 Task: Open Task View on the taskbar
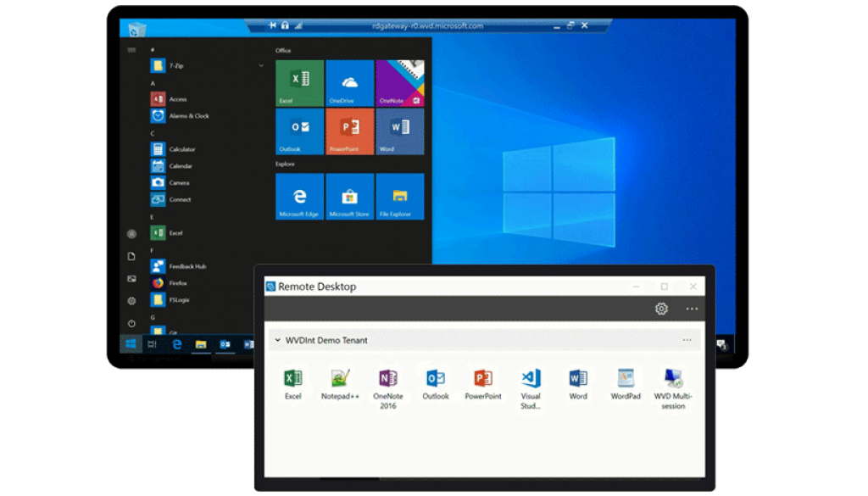point(153,343)
